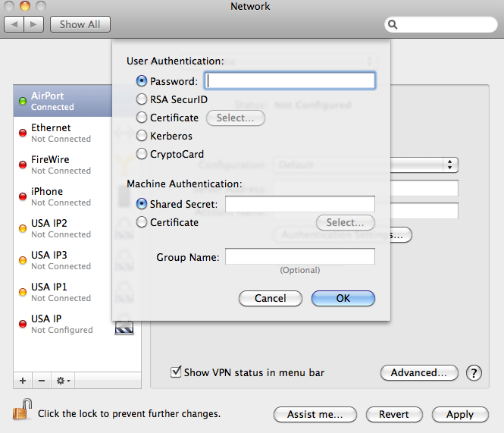
Task: Click the Show All button
Action: point(80,24)
